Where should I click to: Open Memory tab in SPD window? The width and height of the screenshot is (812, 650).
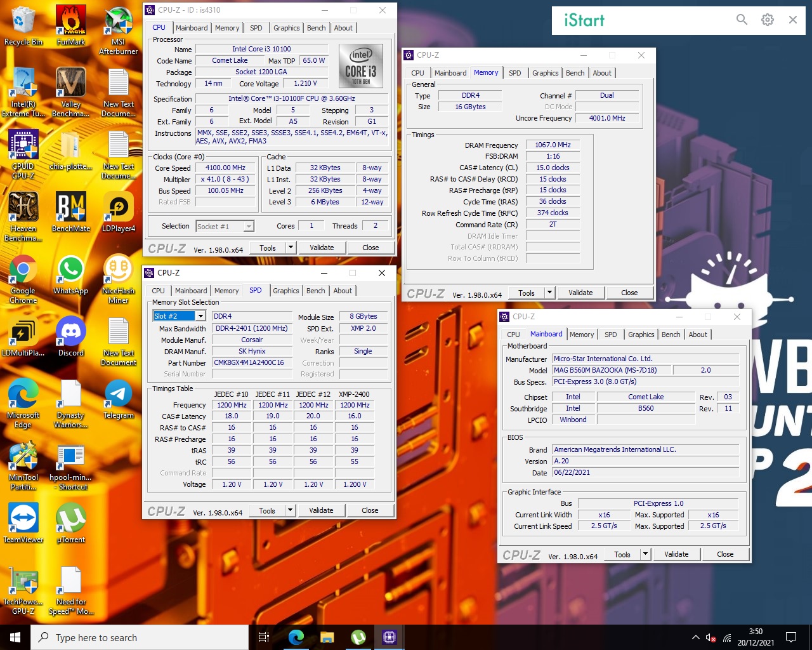(x=226, y=291)
